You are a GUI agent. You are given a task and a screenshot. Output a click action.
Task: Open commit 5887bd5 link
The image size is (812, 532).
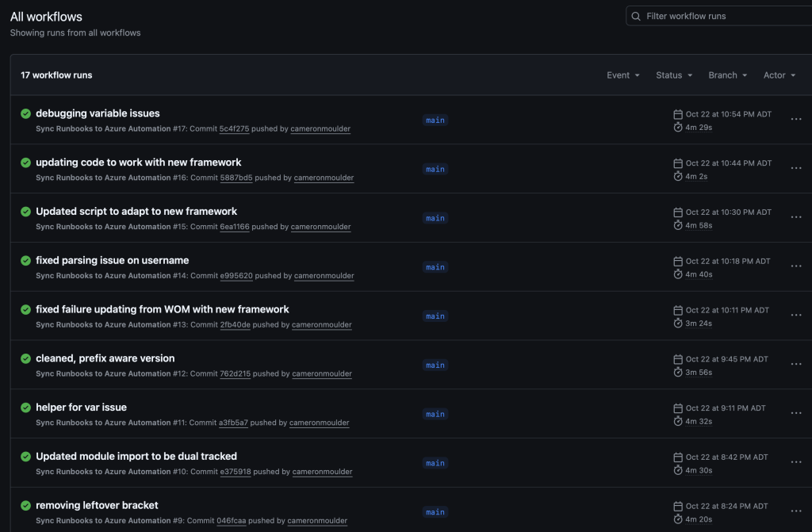click(236, 178)
